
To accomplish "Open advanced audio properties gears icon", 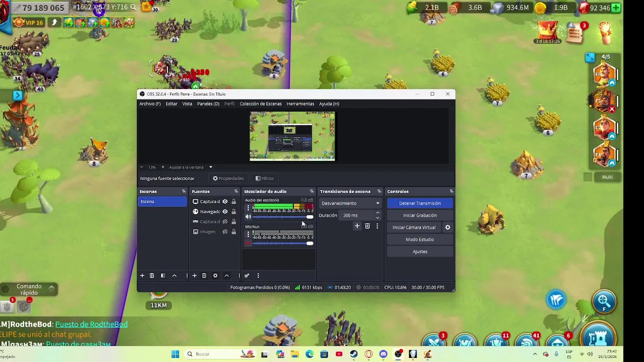I will coord(247,276).
